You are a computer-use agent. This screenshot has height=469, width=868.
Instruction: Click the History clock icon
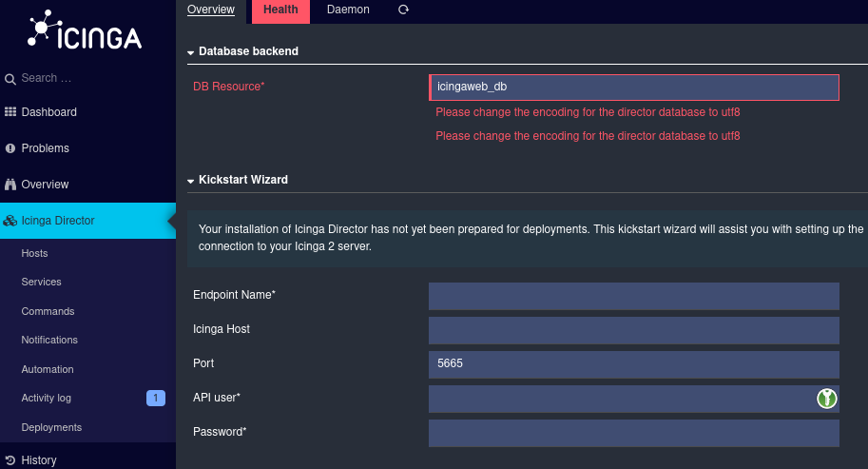(x=10, y=460)
